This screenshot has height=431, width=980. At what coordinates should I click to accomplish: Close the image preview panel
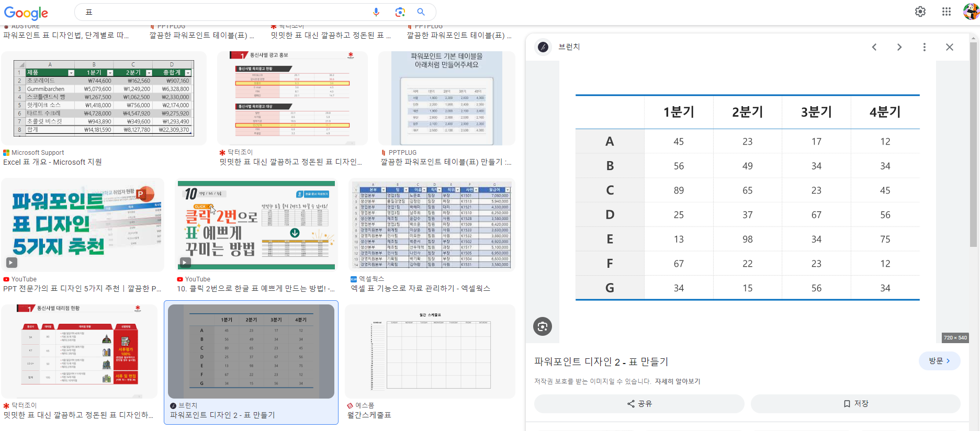pyautogui.click(x=950, y=47)
